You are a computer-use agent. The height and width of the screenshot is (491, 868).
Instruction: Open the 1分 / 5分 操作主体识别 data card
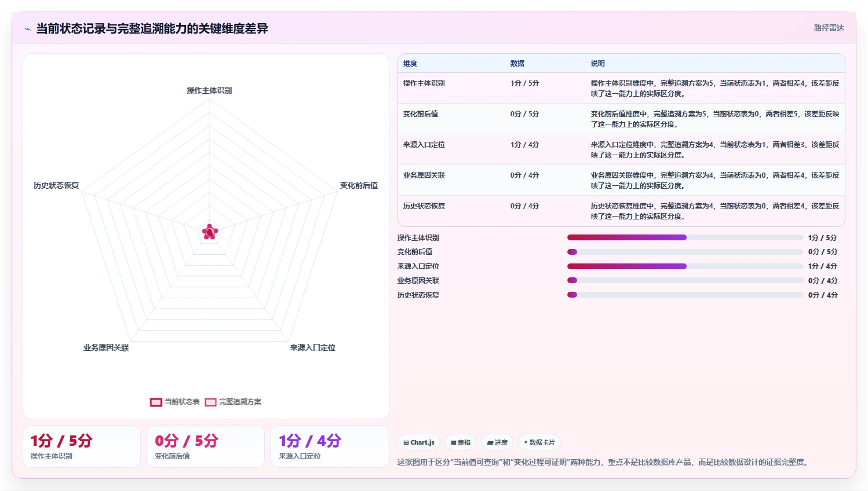(82, 446)
